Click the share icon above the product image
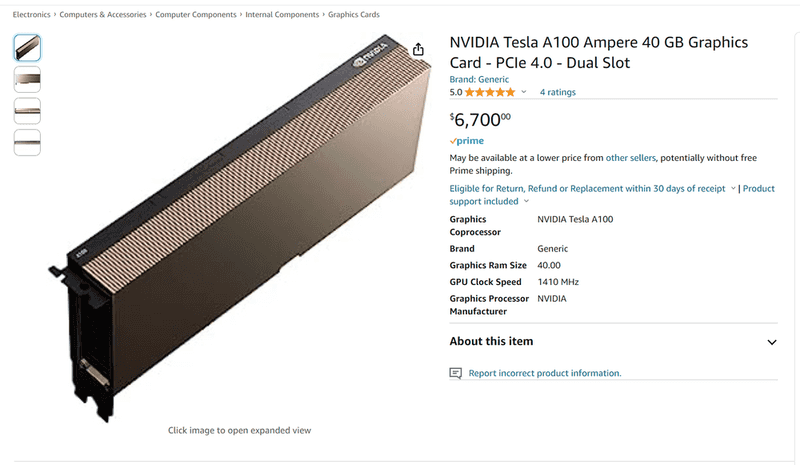800x465 pixels. point(419,50)
